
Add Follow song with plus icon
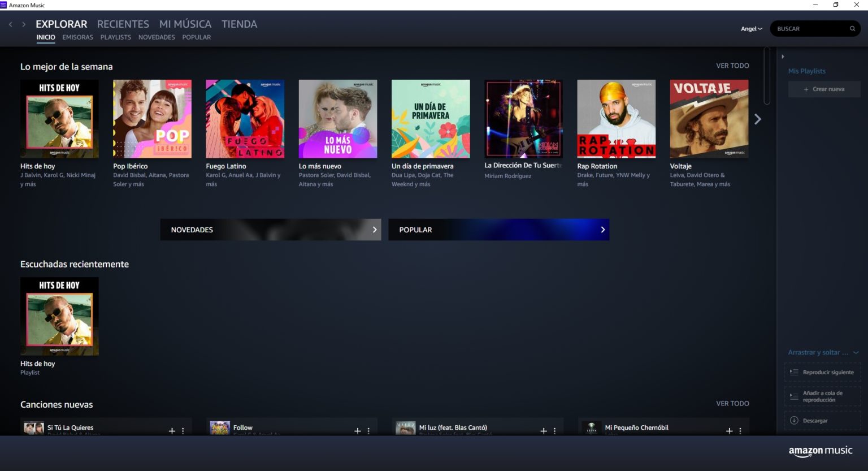(x=358, y=431)
